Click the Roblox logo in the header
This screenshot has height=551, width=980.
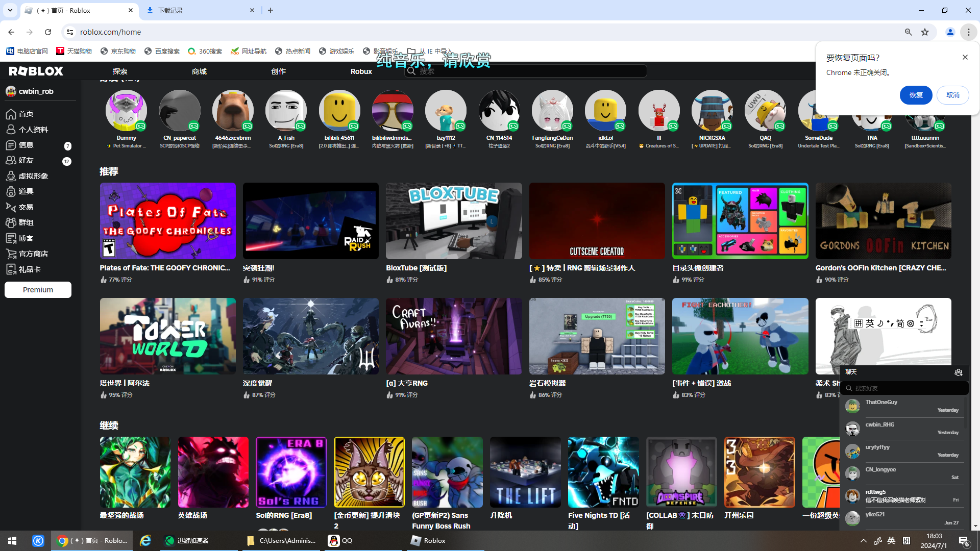click(36, 71)
